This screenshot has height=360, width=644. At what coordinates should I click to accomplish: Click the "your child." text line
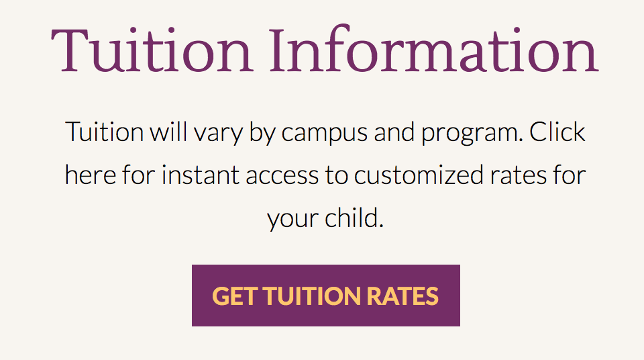point(325,219)
